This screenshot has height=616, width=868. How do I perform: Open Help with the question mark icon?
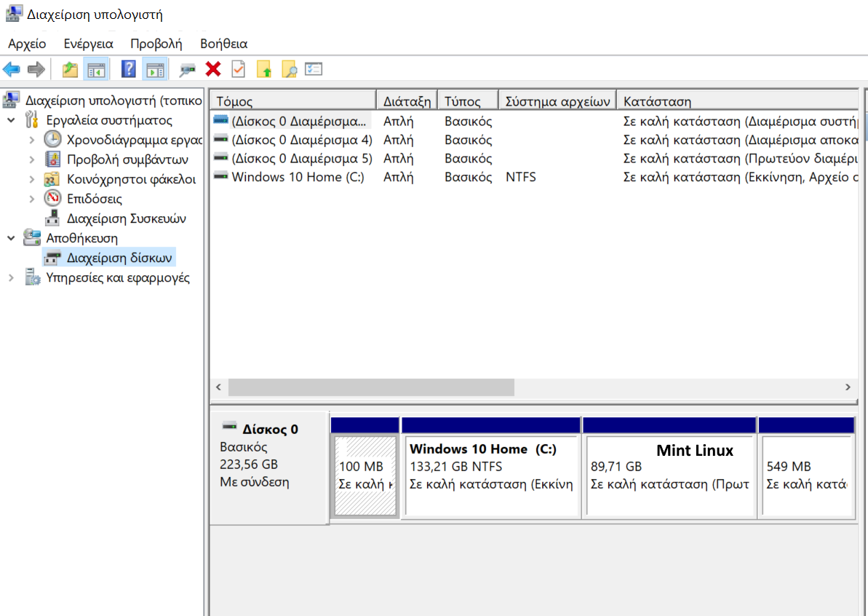(x=129, y=69)
